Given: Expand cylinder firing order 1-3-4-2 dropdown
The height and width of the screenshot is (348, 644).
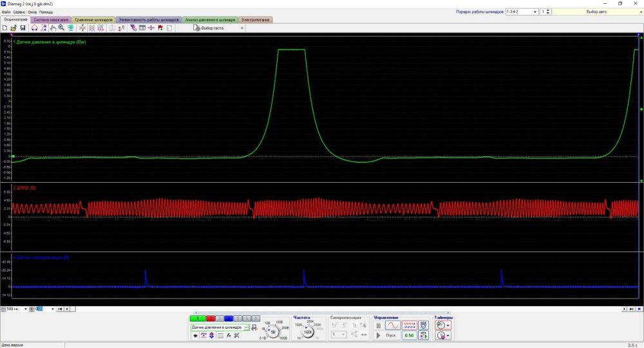Looking at the screenshot, I should [535, 12].
